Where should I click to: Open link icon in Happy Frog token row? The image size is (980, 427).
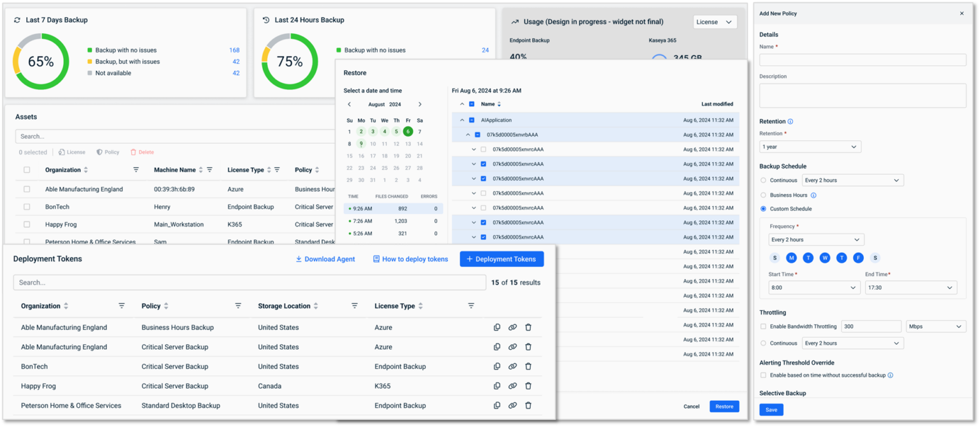[x=512, y=386]
